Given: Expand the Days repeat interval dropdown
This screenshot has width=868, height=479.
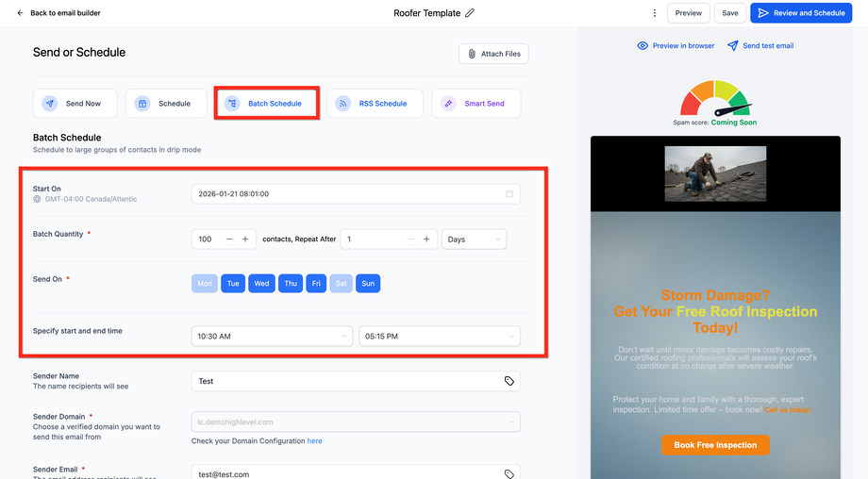Looking at the screenshot, I should coord(474,239).
